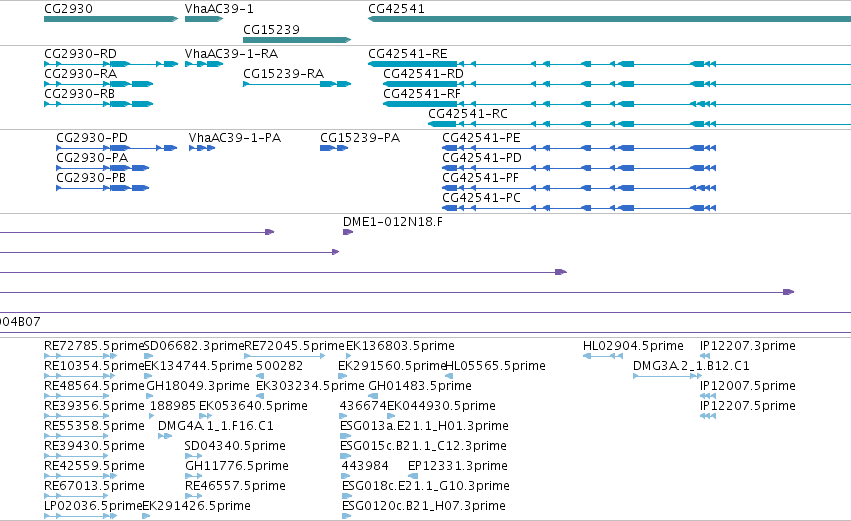Click the IP12207.5prime EST label
Viewport: 851px width, 521px height.
point(748,406)
